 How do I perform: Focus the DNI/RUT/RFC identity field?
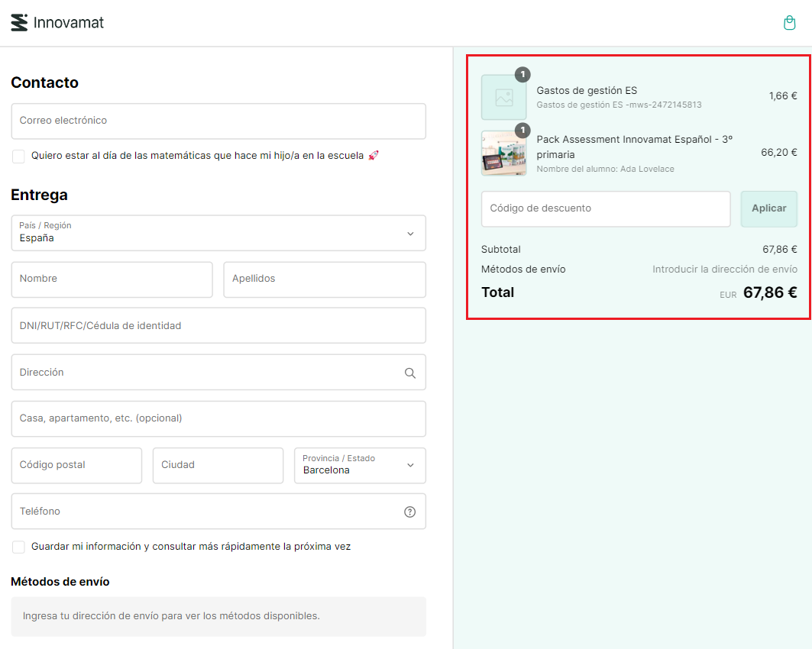click(x=218, y=325)
